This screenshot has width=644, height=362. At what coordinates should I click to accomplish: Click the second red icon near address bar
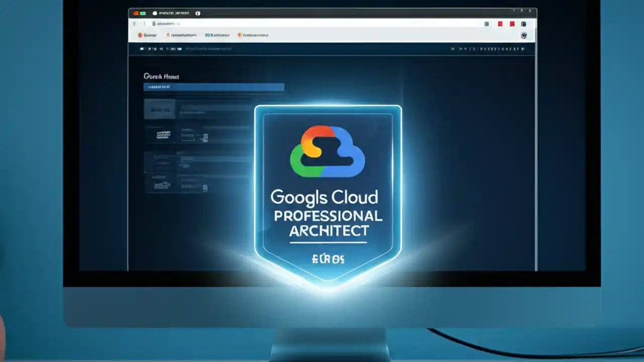pos(512,24)
